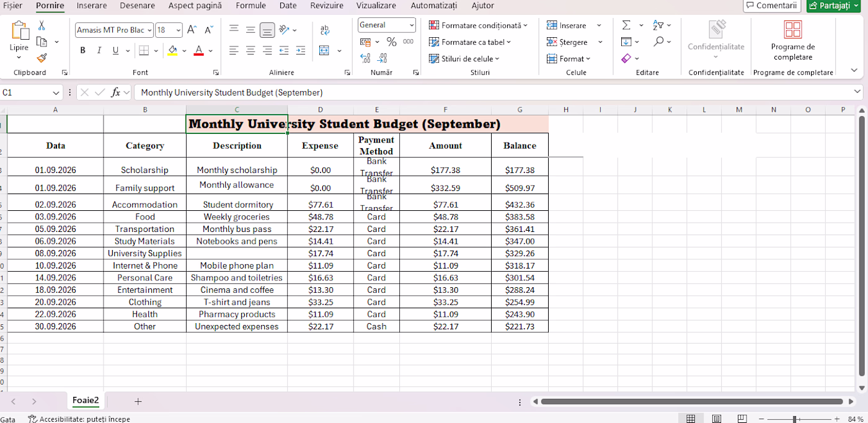Add a new sheet
Image resolution: width=868 pixels, height=423 pixels.
138,401
